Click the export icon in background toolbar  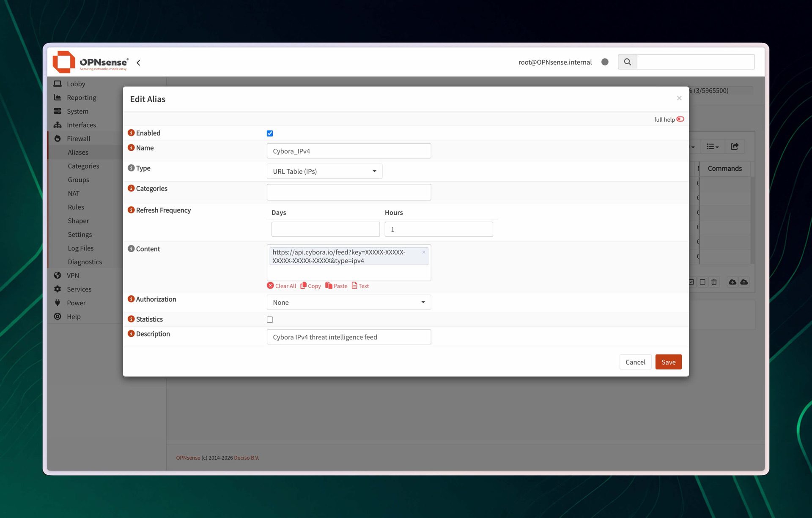[735, 147]
